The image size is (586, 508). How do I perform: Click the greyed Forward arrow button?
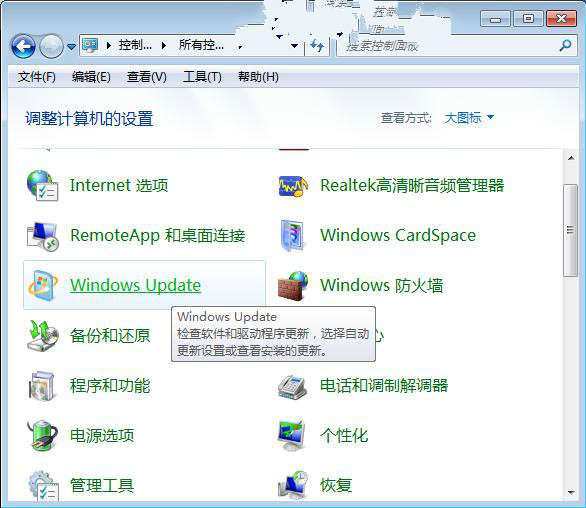coord(51,46)
